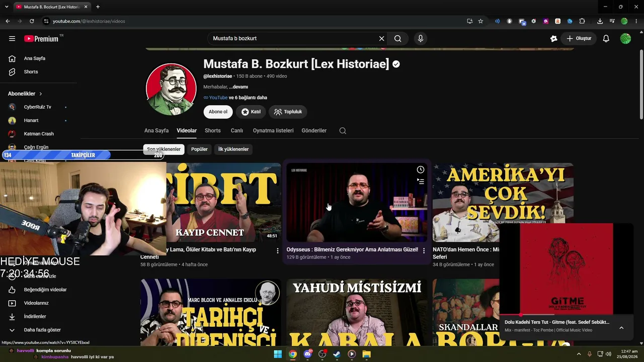
Task: Open the blue sound-wave extension
Action: point(497,21)
